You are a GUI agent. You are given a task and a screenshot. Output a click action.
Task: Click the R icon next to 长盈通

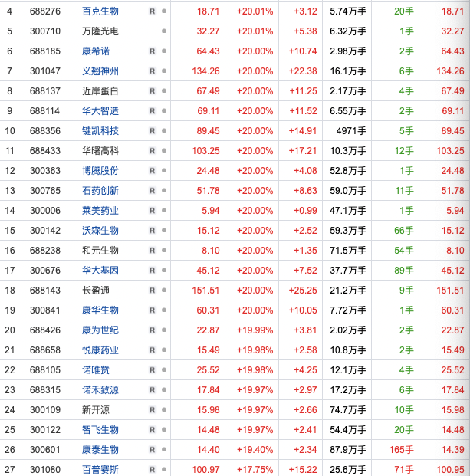(x=152, y=291)
